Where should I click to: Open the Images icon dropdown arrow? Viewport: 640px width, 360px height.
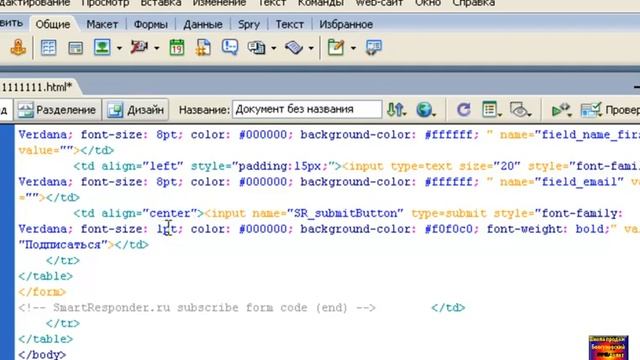point(119,48)
